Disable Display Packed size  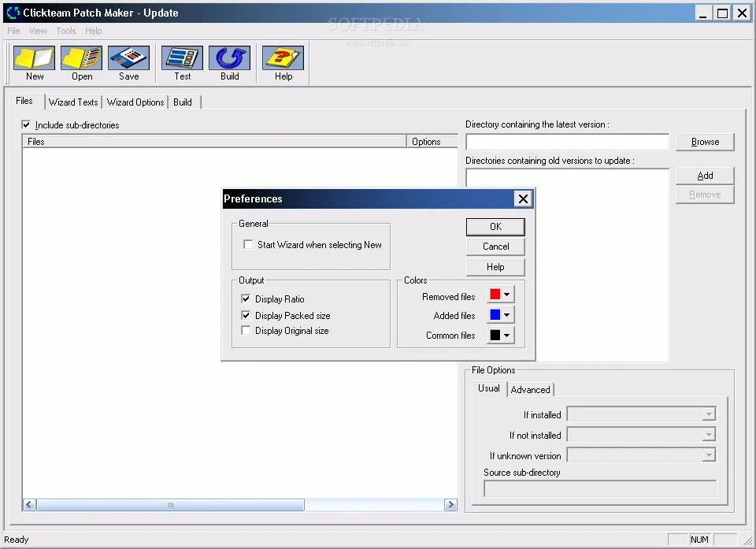pos(243,315)
